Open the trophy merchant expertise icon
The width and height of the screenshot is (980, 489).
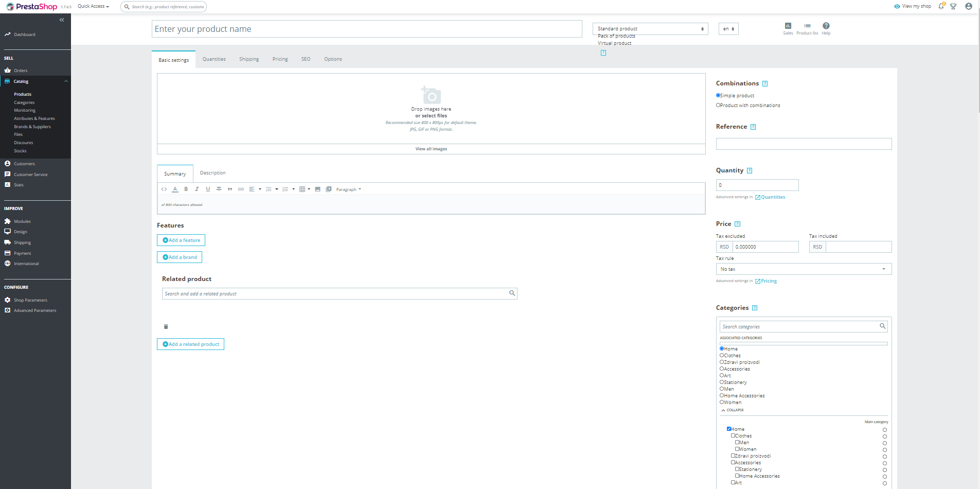(x=953, y=6)
